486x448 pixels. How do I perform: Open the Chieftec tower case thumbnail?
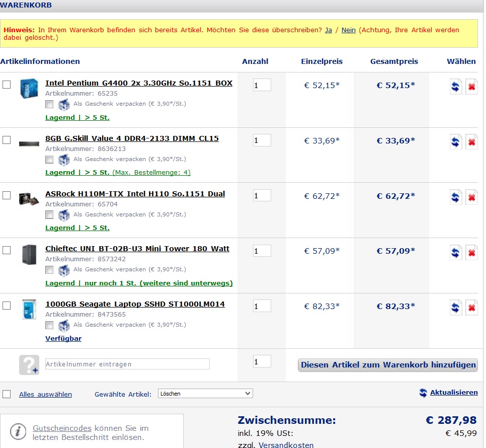pyautogui.click(x=30, y=255)
